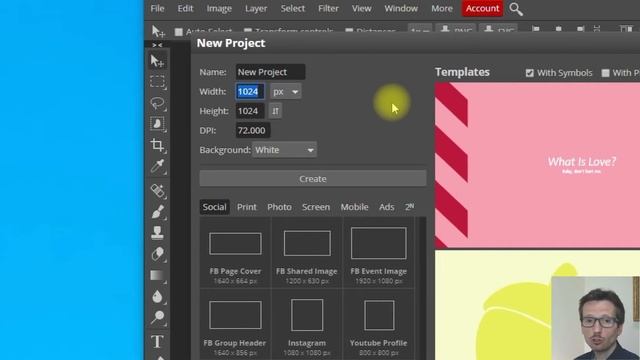Switch to the 2ᴺ presets tab
Screen dimensions: 640x360
pyautogui.click(x=409, y=207)
